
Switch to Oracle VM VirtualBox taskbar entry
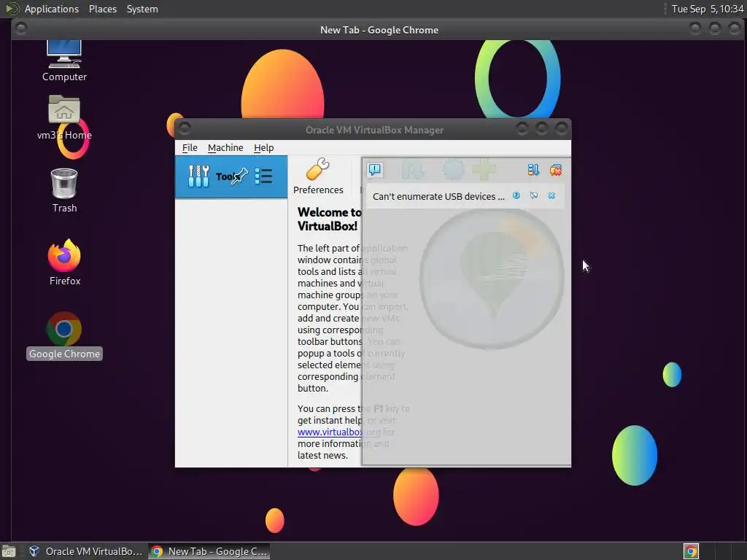coord(86,551)
